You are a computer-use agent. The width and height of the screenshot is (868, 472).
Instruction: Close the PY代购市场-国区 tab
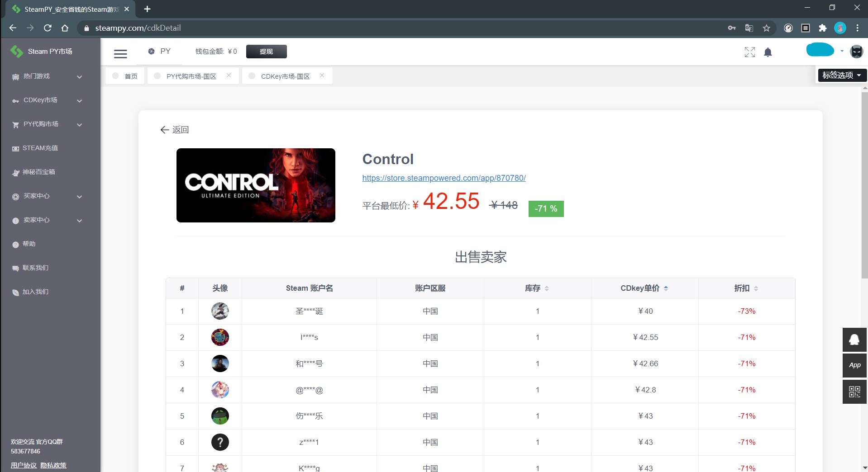[x=229, y=76]
